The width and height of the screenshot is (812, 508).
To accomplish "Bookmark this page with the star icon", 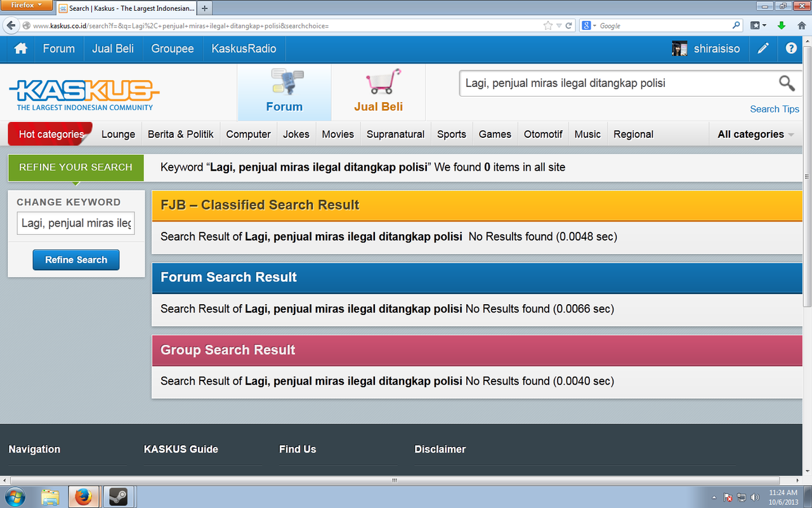I will (548, 26).
